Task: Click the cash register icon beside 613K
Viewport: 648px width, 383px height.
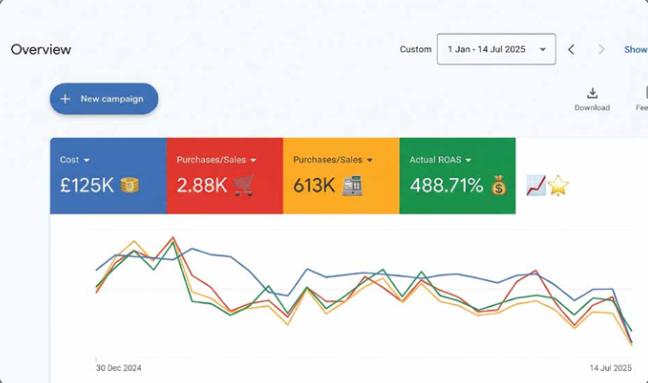Action: (x=353, y=185)
